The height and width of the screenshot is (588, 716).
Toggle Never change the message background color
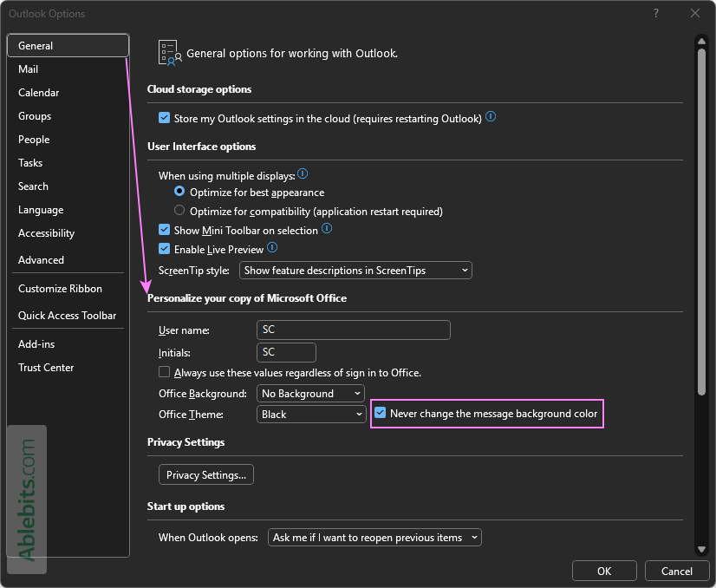click(380, 413)
